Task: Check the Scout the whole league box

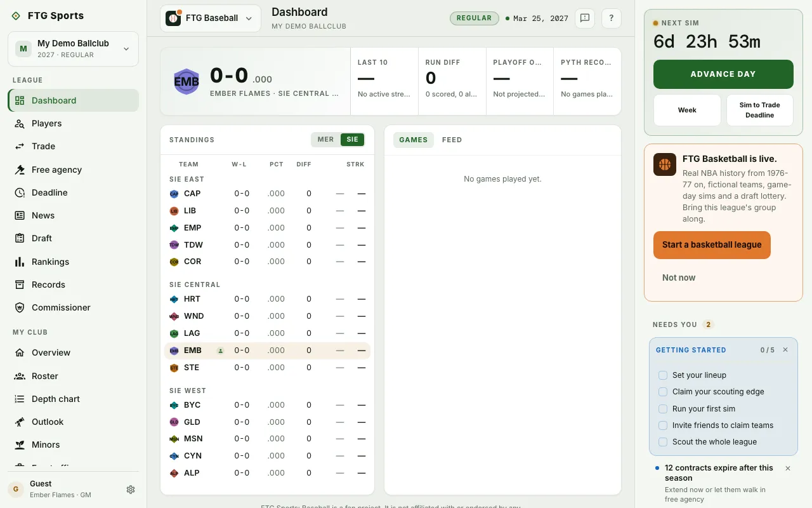Action: coord(663,442)
